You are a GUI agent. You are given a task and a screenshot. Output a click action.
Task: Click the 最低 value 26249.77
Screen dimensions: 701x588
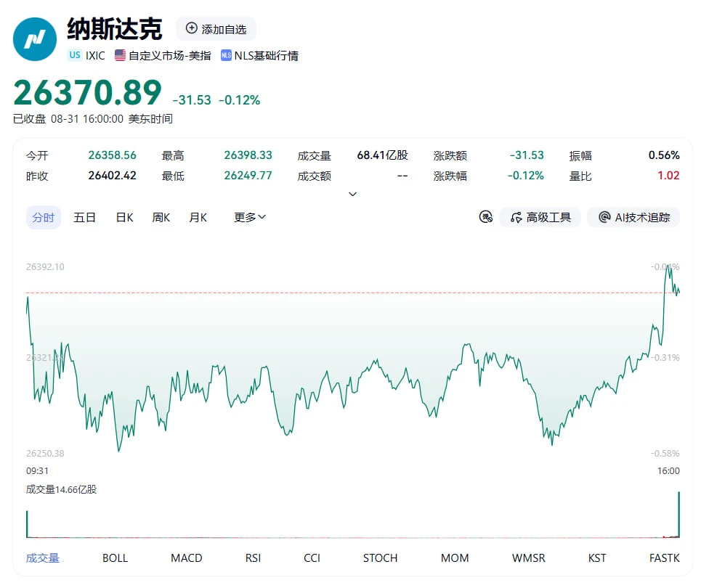pyautogui.click(x=248, y=176)
